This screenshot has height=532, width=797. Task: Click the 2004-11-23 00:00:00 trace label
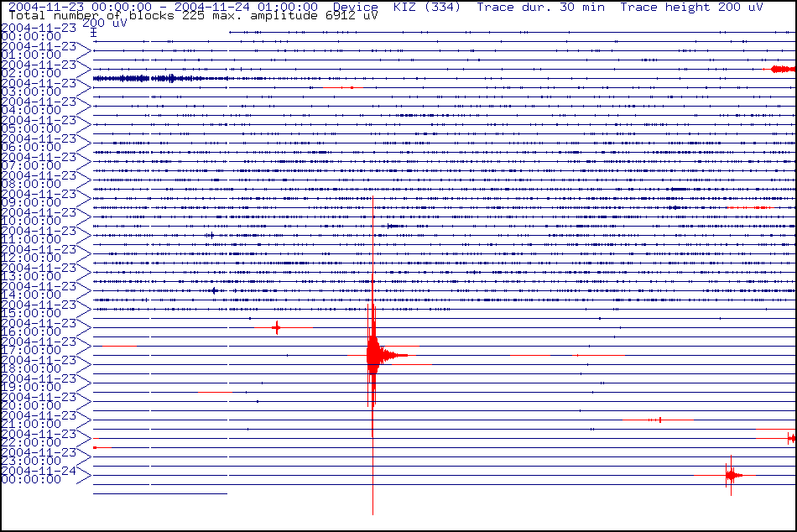point(39,32)
